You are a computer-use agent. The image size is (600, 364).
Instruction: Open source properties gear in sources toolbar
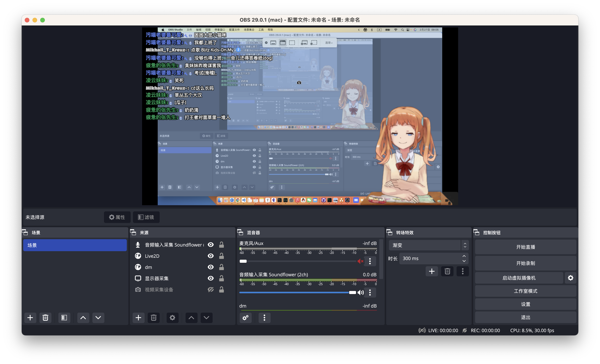pyautogui.click(x=172, y=317)
